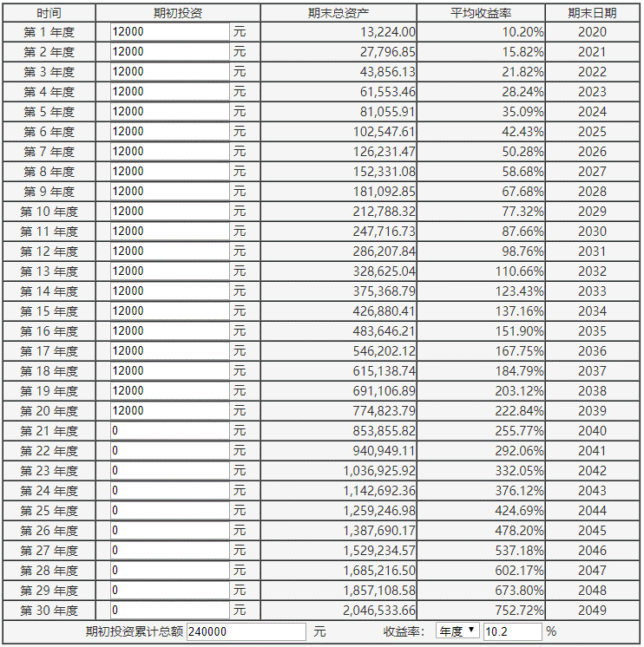Click the year 11 initial investment field
The width and height of the screenshot is (644, 647).
click(169, 231)
